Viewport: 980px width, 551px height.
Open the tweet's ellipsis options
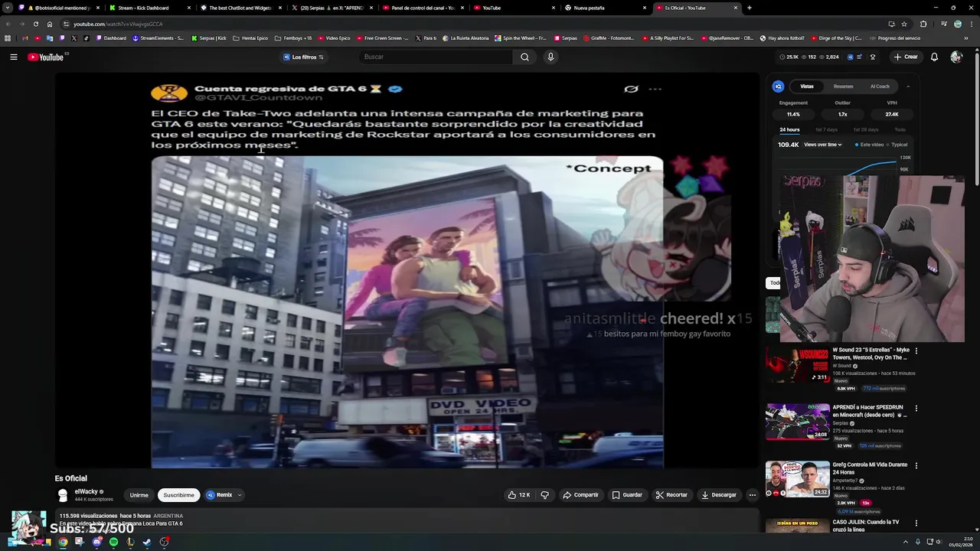[x=655, y=89]
